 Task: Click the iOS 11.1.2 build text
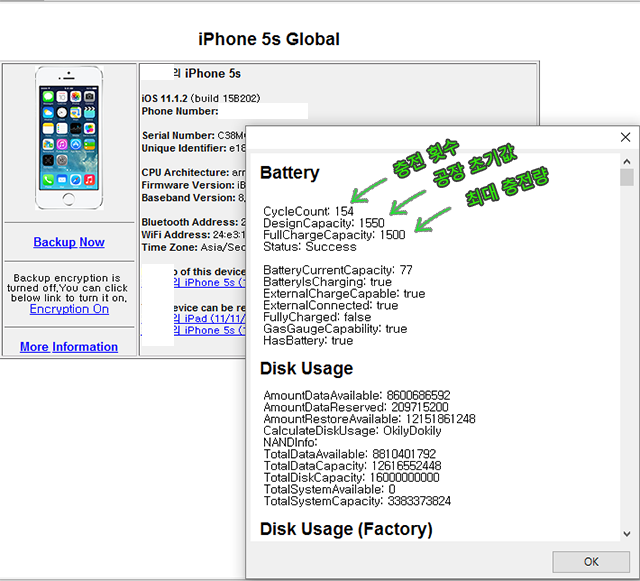click(x=201, y=98)
